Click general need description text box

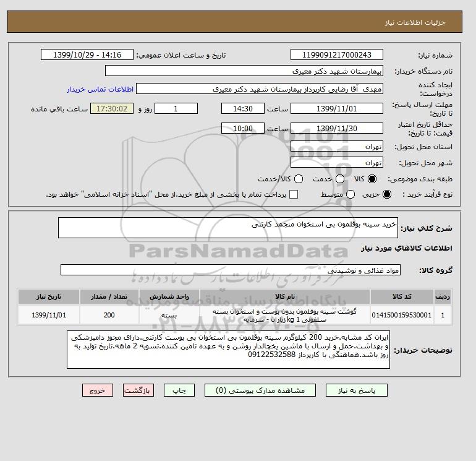tap(228, 228)
